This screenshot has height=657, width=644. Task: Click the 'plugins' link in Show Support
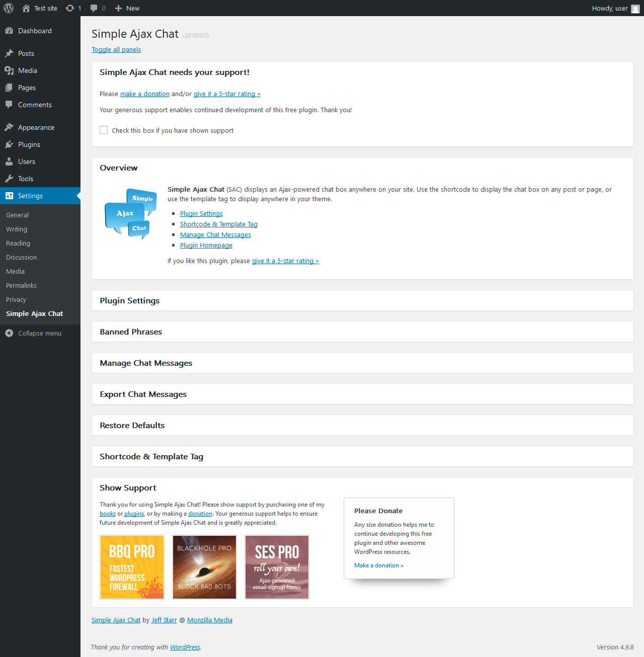click(134, 514)
